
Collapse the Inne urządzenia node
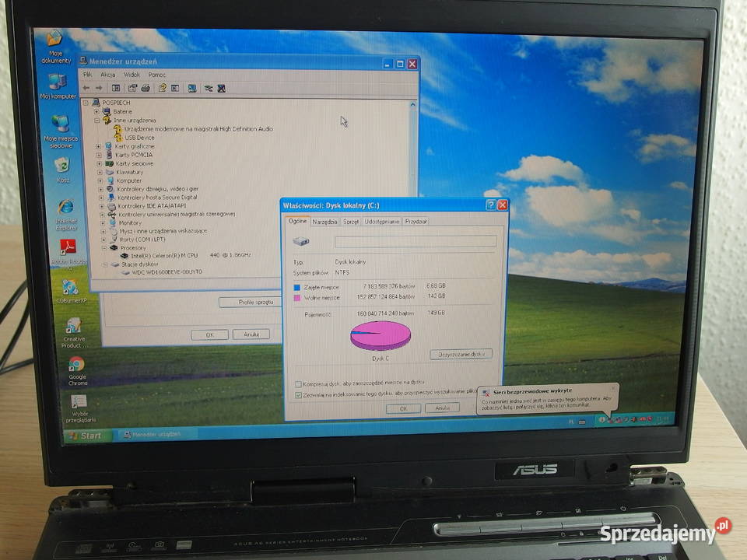(96, 120)
